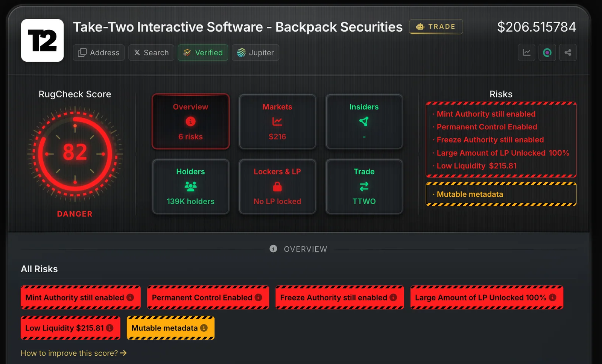Click info icon on Mint Authority badge
This screenshot has height=364, width=602.
coord(130,297)
